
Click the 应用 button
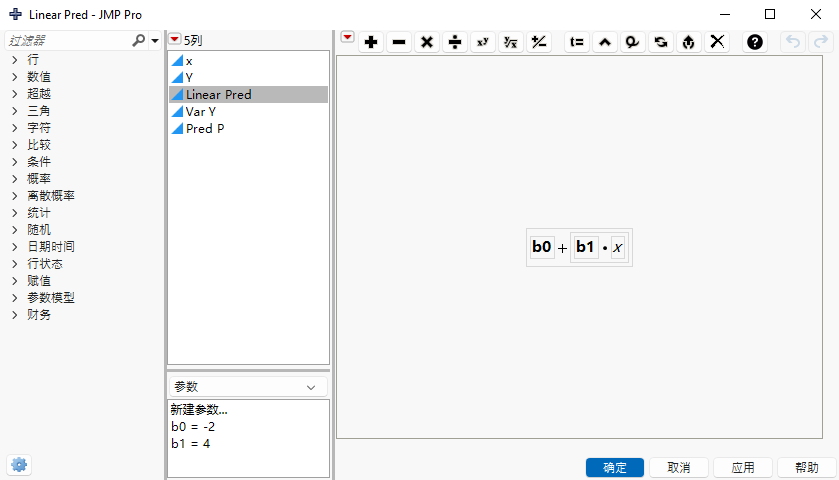(x=743, y=468)
